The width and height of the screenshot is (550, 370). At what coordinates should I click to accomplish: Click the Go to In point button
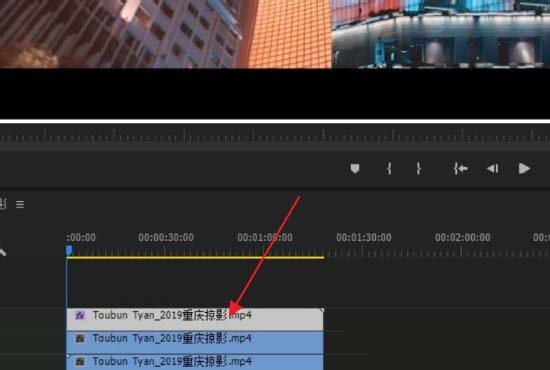[x=460, y=169]
